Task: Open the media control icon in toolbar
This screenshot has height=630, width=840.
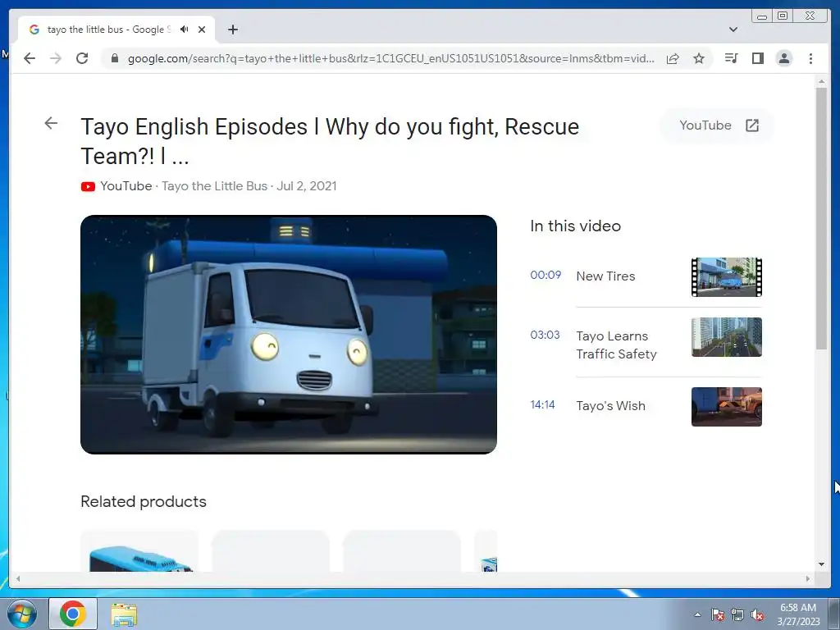Action: [x=731, y=58]
